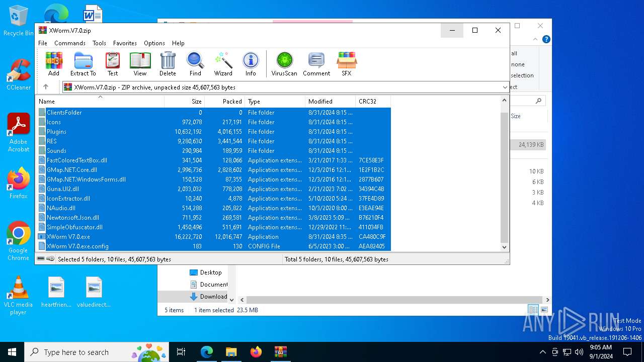Create SFX archive

click(x=347, y=64)
